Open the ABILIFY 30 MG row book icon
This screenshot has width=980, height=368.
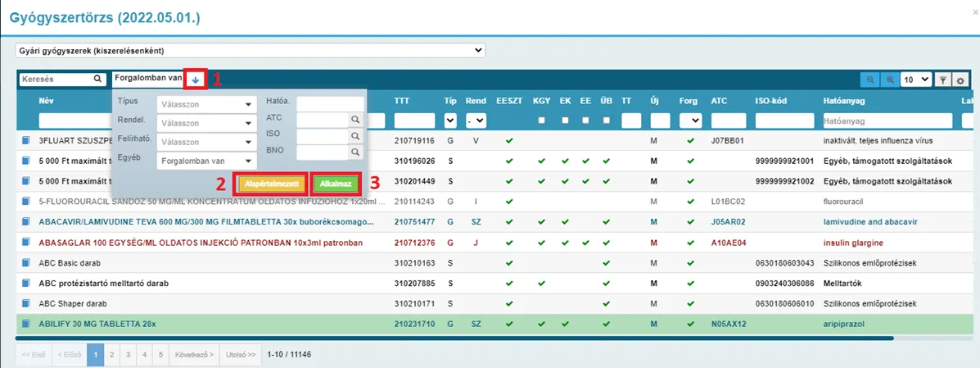(25, 324)
